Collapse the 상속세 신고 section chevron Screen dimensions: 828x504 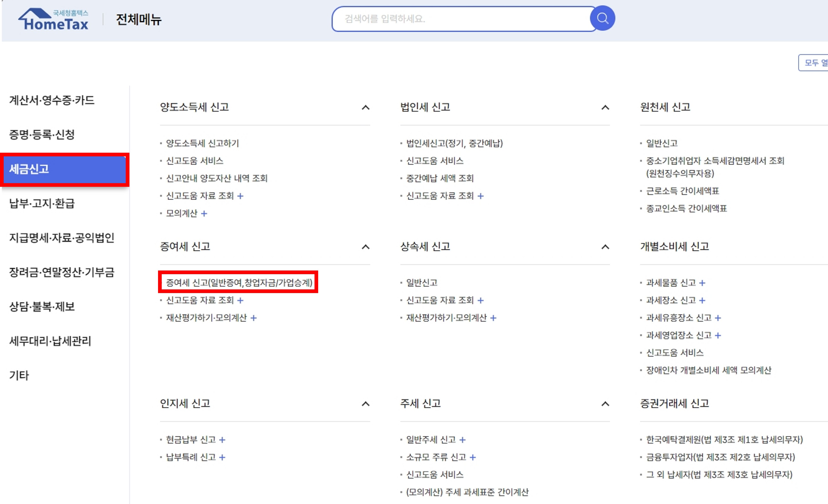pyautogui.click(x=605, y=247)
